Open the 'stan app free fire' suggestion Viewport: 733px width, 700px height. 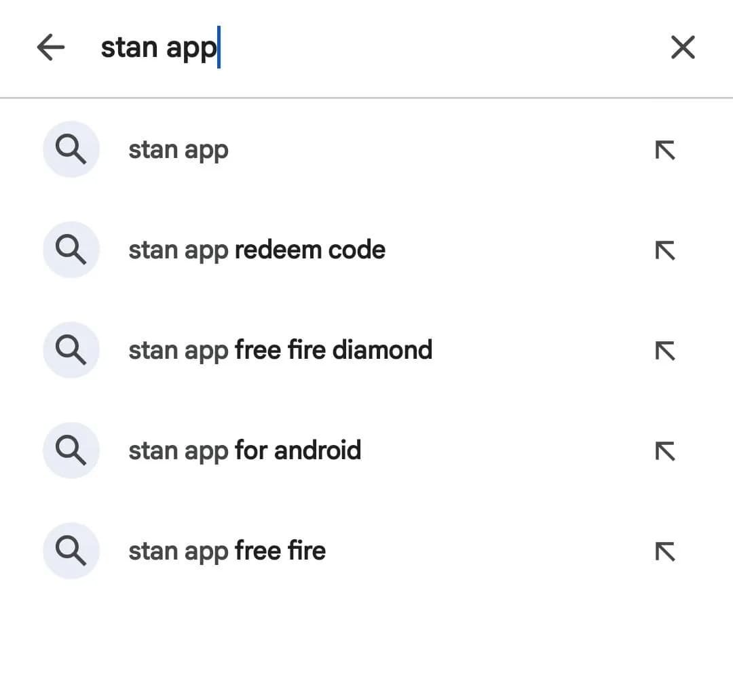pos(227,551)
